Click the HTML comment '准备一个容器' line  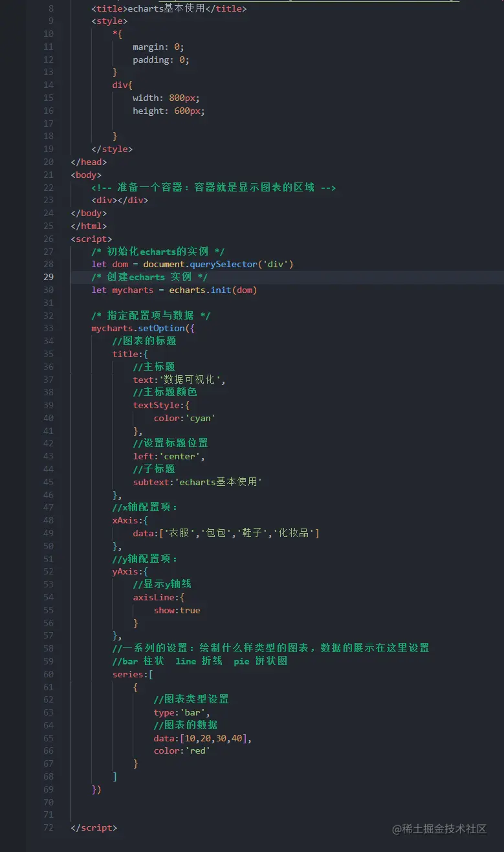(214, 188)
